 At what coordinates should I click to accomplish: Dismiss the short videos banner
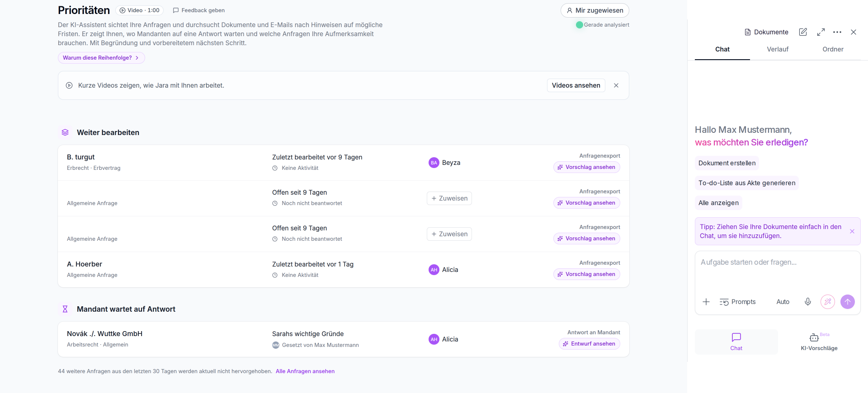click(x=616, y=85)
